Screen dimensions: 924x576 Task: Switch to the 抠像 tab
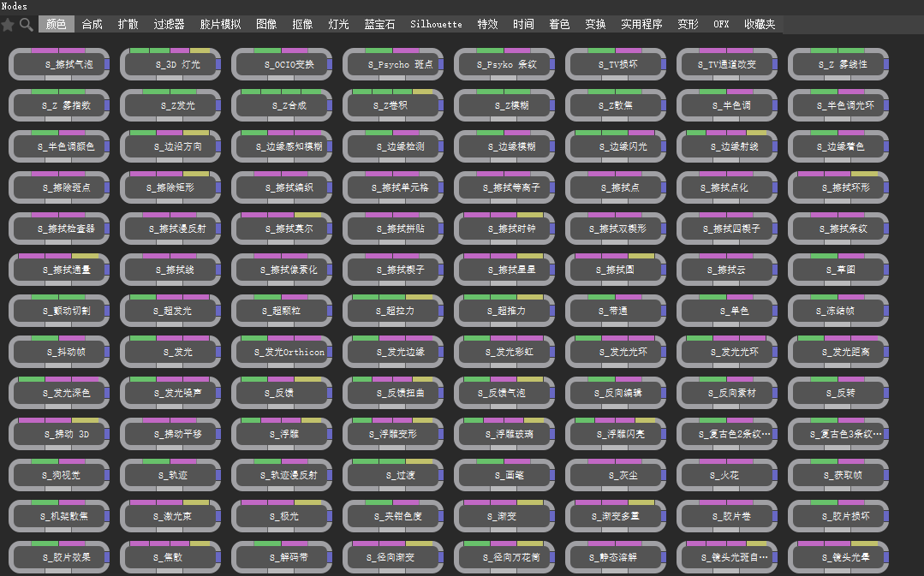[x=302, y=24]
